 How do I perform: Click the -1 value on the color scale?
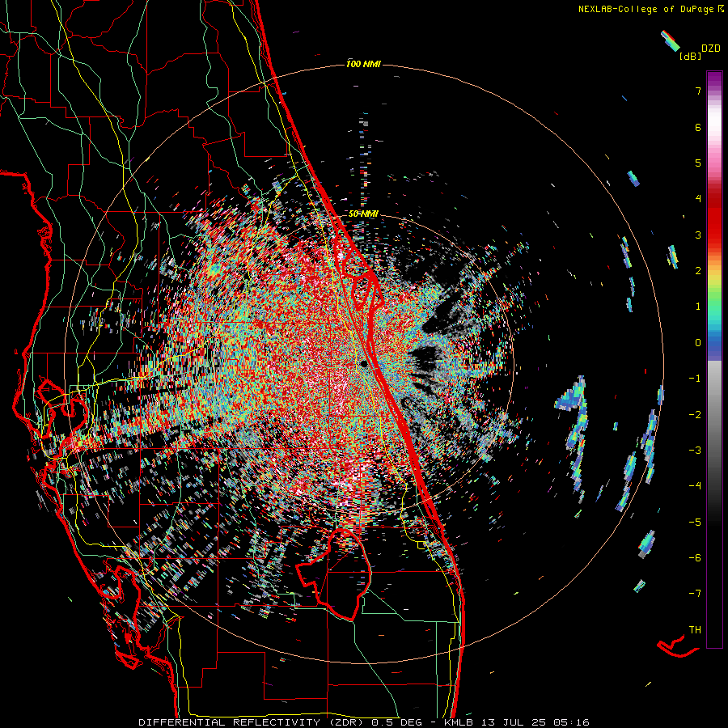[x=695, y=379]
